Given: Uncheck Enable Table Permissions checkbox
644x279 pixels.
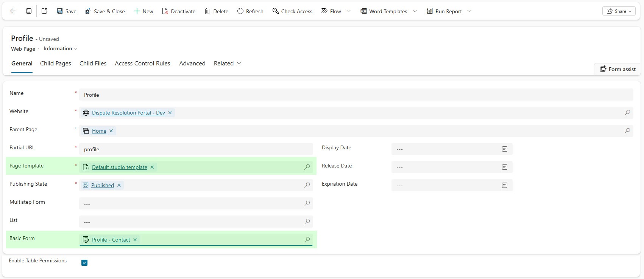Looking at the screenshot, I should (x=84, y=263).
